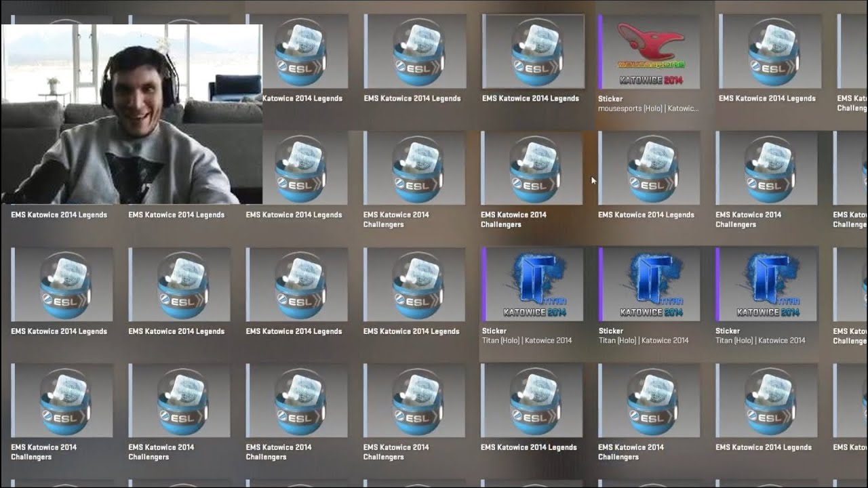The width and height of the screenshot is (868, 488).
Task: Pick the rightmost Titan (Holo) sticker
Action: coord(768,285)
